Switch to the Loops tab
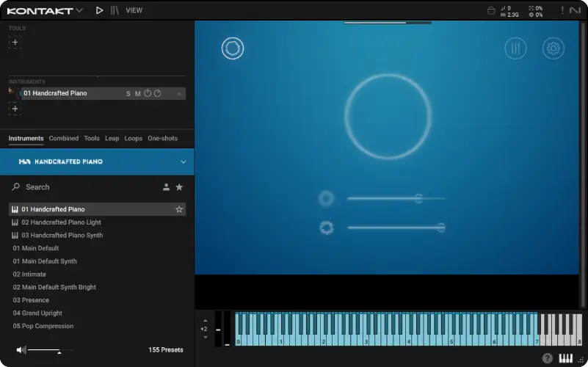 coord(134,138)
